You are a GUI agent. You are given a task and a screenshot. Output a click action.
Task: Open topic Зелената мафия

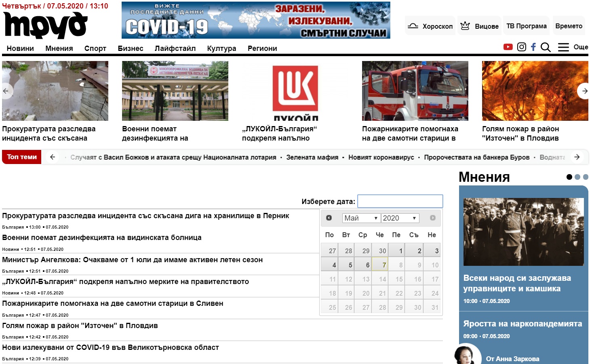[312, 157]
